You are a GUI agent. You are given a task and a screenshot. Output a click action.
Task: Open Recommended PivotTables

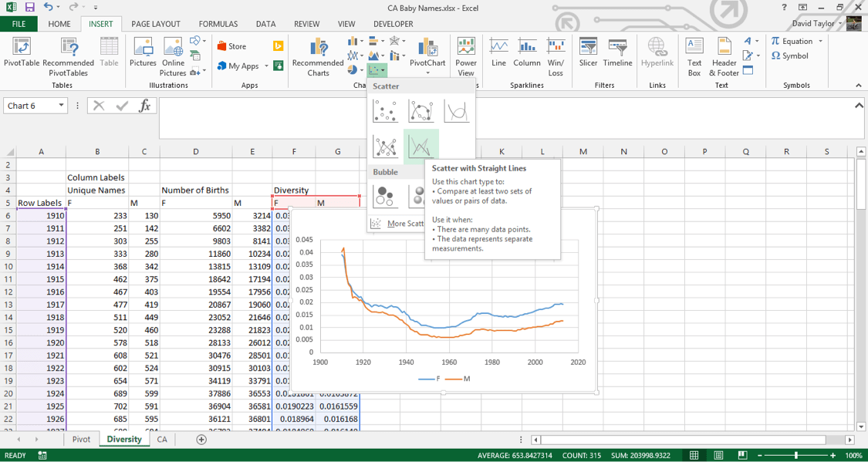click(x=68, y=57)
